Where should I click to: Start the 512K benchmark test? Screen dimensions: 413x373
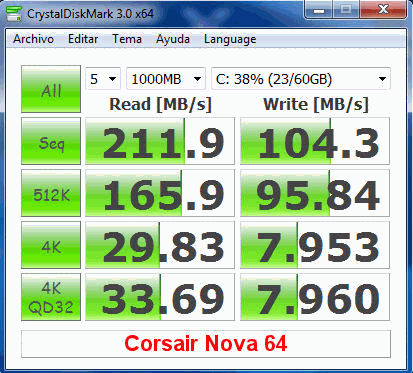51,193
